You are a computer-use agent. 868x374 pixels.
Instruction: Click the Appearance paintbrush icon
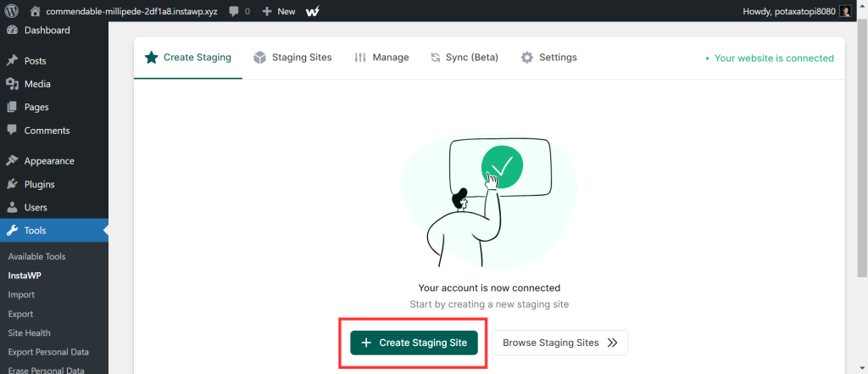tap(12, 161)
